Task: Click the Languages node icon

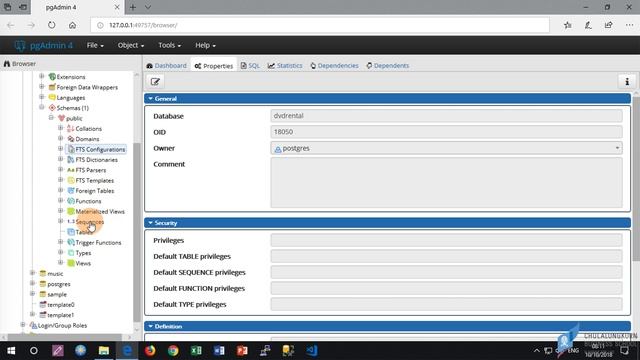Action: [52, 98]
